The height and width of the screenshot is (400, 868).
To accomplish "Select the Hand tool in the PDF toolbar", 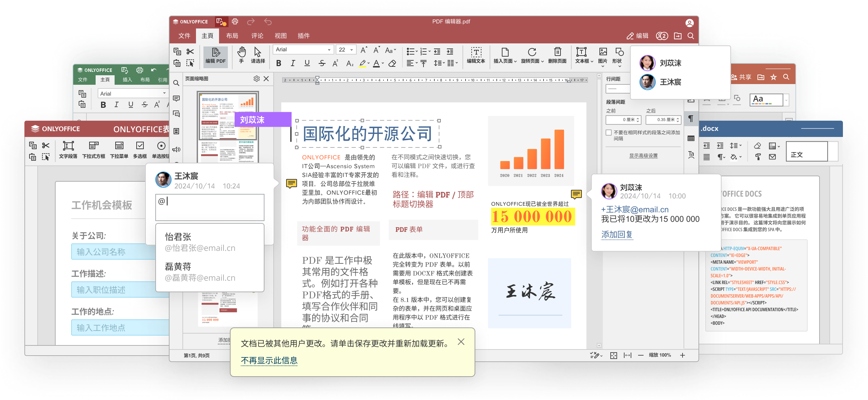I will pos(241,55).
